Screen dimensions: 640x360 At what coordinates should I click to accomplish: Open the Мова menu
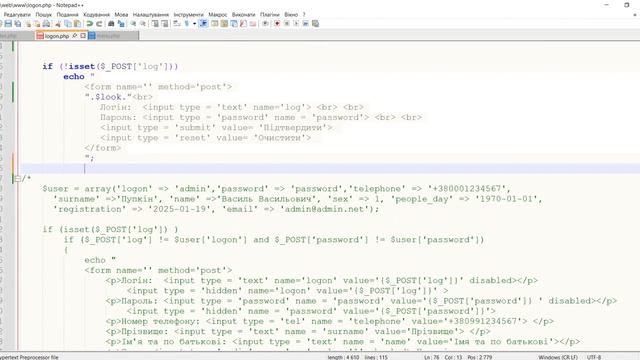point(121,15)
